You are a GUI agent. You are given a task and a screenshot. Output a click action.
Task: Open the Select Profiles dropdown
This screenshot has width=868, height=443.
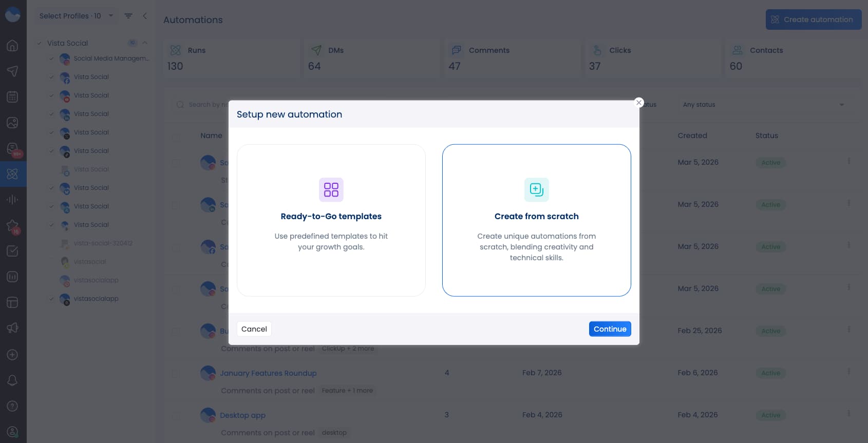coord(76,16)
